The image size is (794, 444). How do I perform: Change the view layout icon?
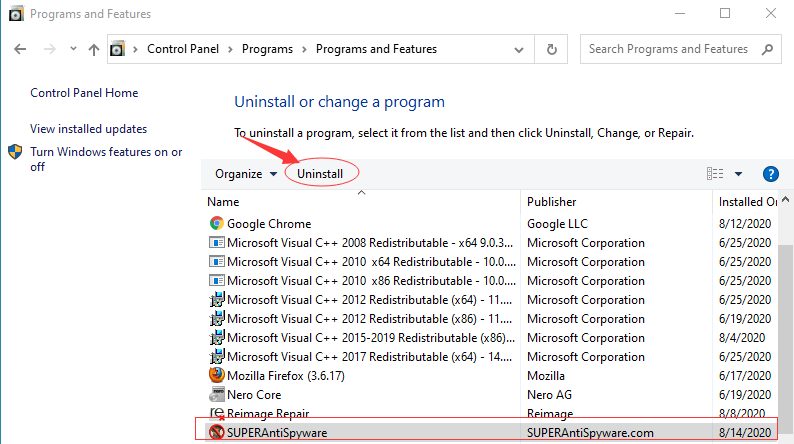point(715,174)
